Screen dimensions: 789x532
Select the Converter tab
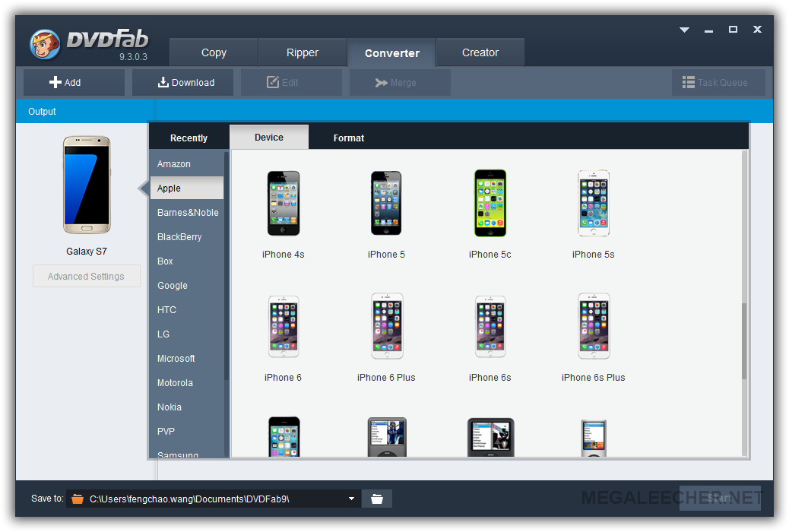pos(392,53)
